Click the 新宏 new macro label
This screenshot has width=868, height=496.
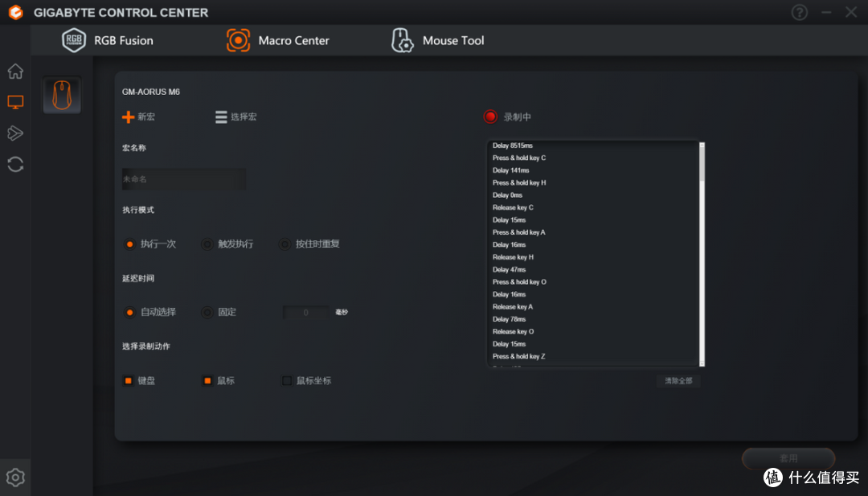(146, 117)
